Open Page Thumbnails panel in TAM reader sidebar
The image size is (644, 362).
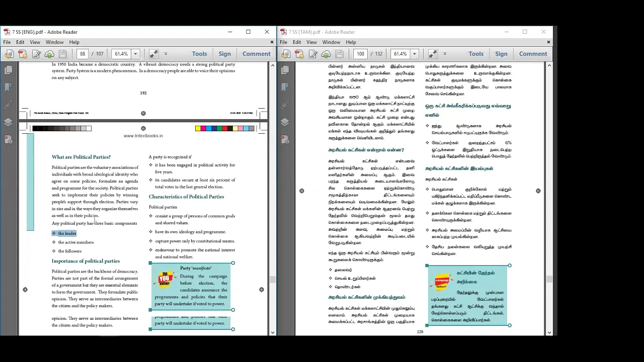285,70
